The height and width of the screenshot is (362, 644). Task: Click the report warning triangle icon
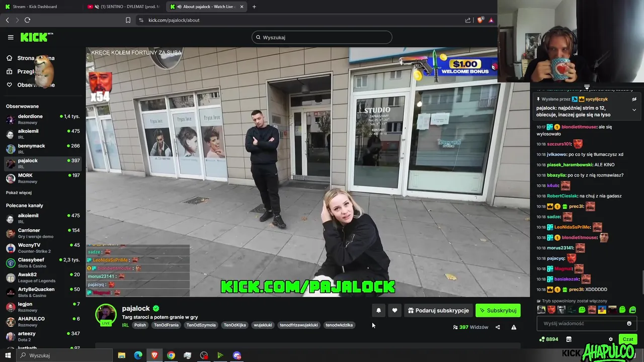click(514, 327)
